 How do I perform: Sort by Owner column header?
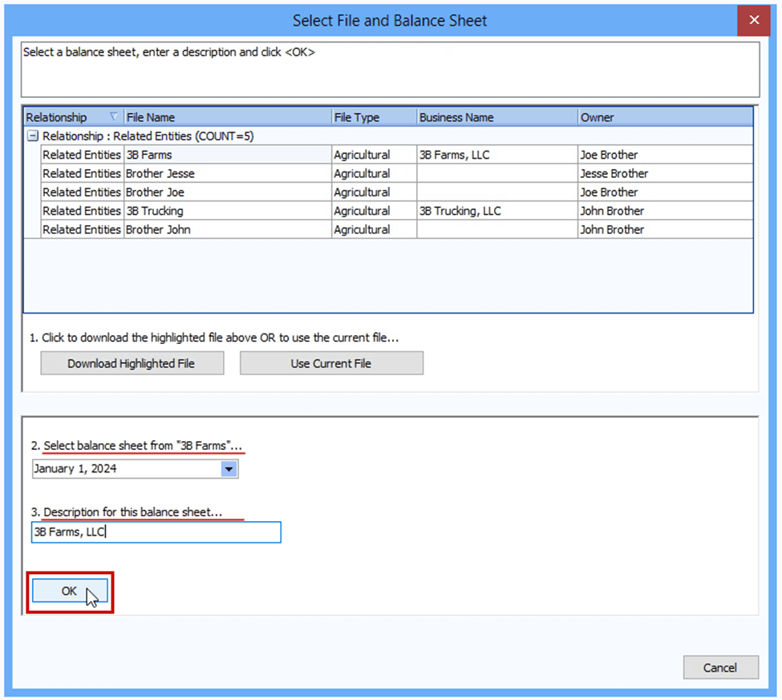[x=664, y=117]
